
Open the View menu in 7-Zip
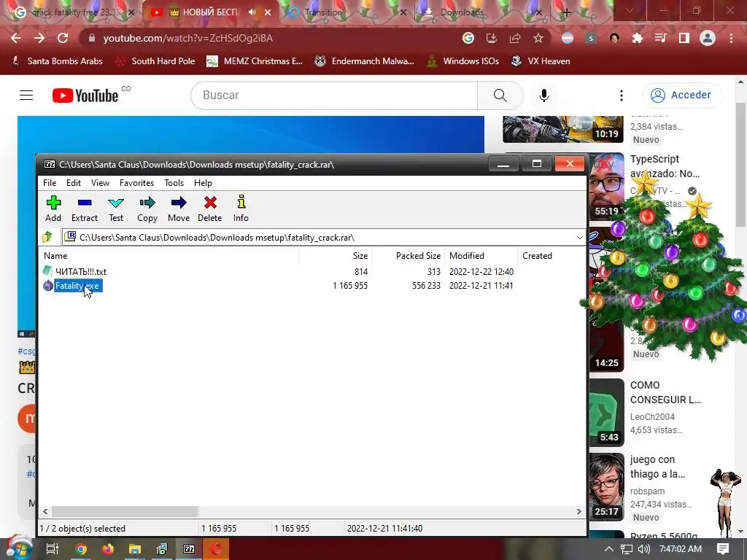click(100, 183)
